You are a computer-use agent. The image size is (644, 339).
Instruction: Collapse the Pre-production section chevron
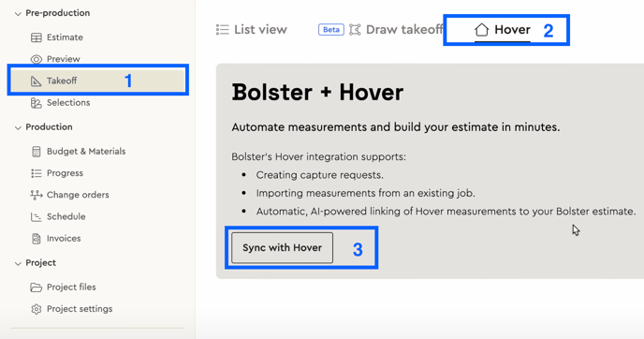tap(18, 13)
